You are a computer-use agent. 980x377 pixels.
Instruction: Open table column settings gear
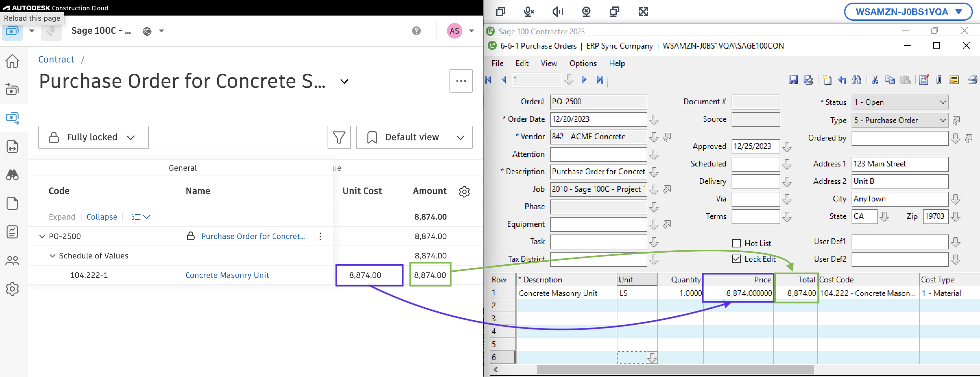464,191
